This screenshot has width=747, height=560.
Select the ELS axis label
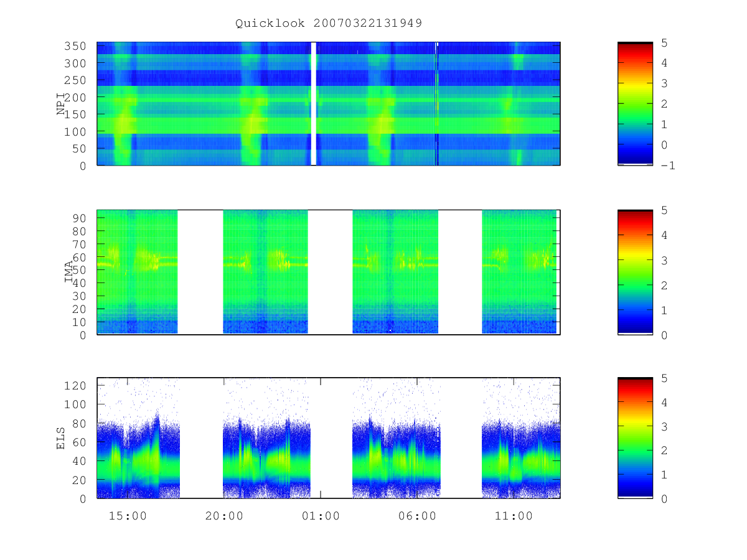click(61, 438)
